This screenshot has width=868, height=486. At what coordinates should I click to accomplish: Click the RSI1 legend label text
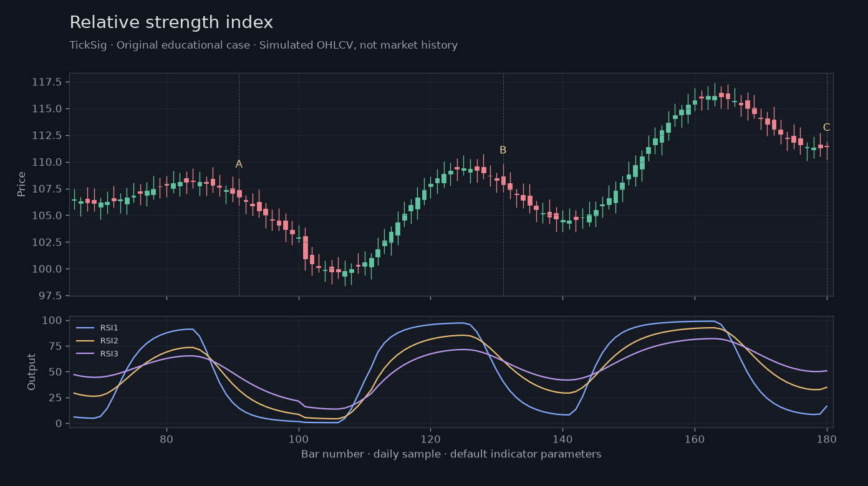click(109, 328)
